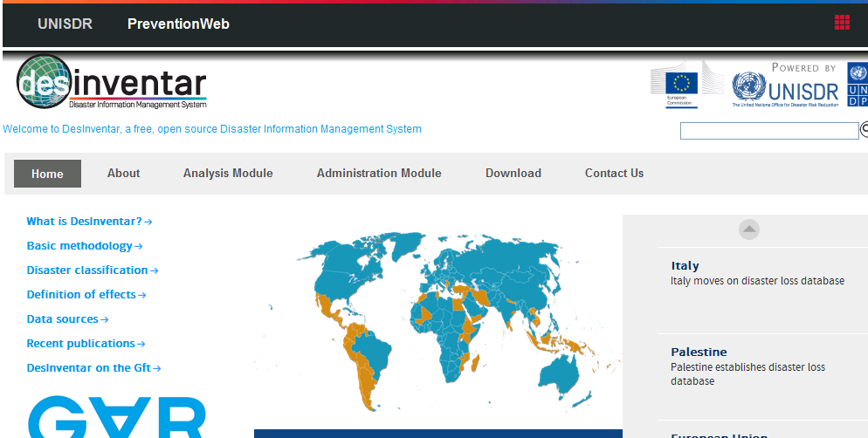Screen dimensions: 868x438
Task: Click the 'Welcome to DesInventar' tagline text
Action: coord(212,129)
